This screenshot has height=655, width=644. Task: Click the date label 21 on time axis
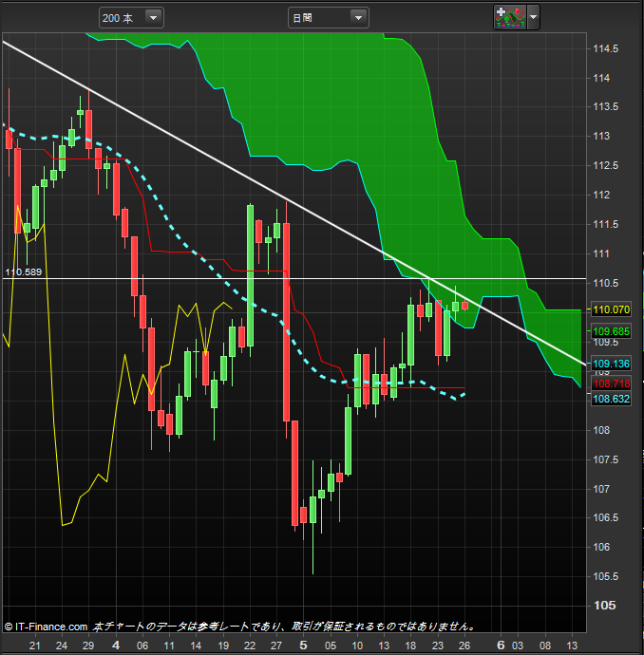35,646
